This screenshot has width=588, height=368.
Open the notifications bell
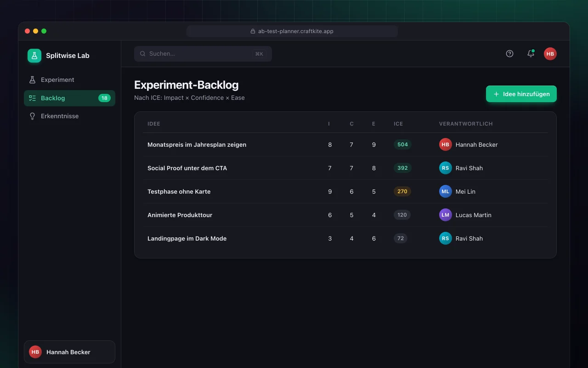(x=531, y=54)
